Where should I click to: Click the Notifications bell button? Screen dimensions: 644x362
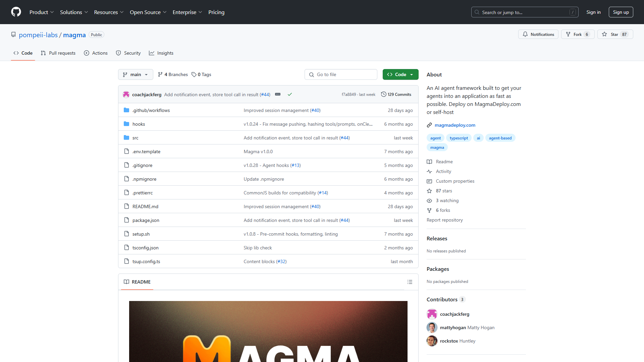538,34
